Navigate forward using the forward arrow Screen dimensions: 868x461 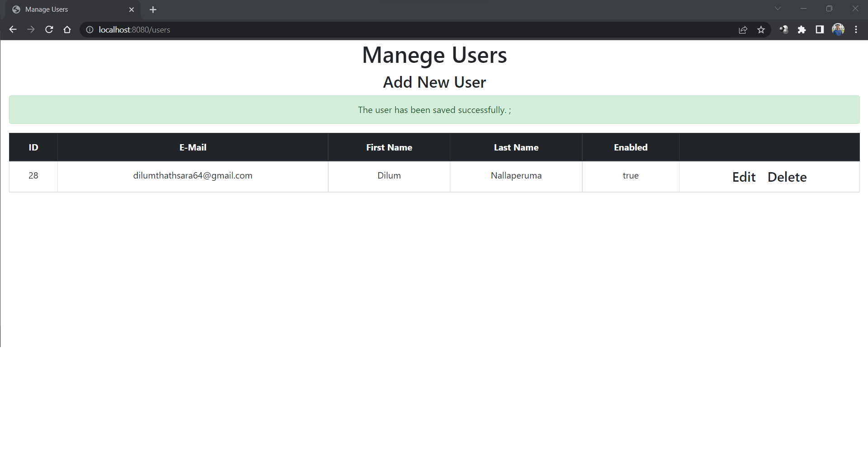(31, 29)
